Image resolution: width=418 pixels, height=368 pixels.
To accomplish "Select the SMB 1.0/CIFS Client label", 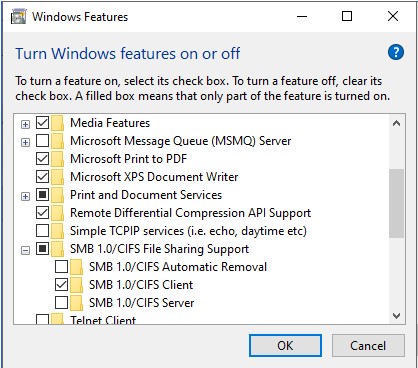I will [141, 285].
